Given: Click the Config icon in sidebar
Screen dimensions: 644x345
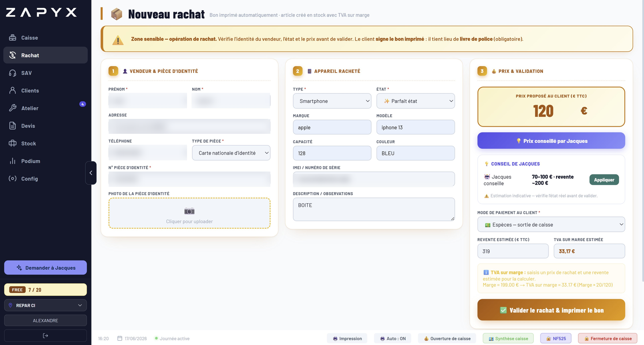Looking at the screenshot, I should tap(13, 178).
